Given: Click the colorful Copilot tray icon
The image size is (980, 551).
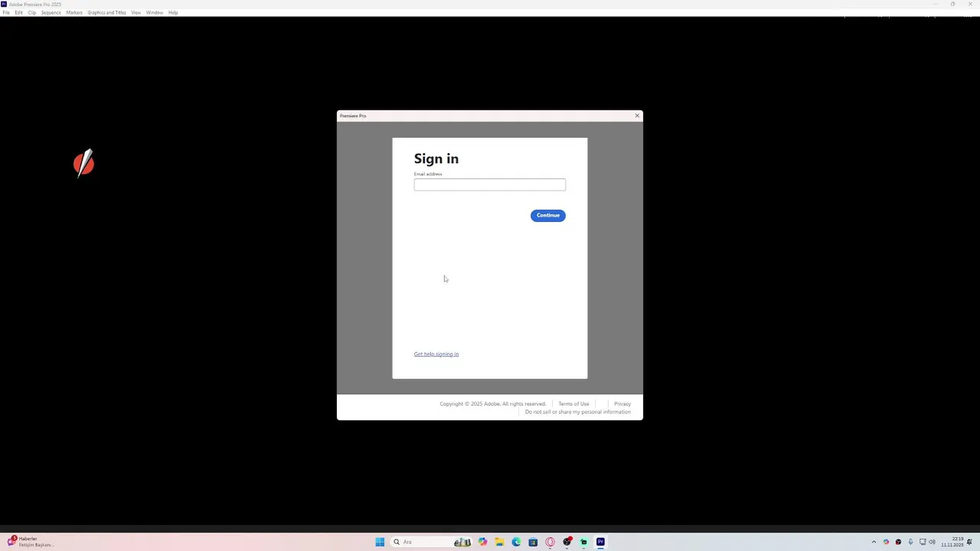Looking at the screenshot, I should point(887,542).
